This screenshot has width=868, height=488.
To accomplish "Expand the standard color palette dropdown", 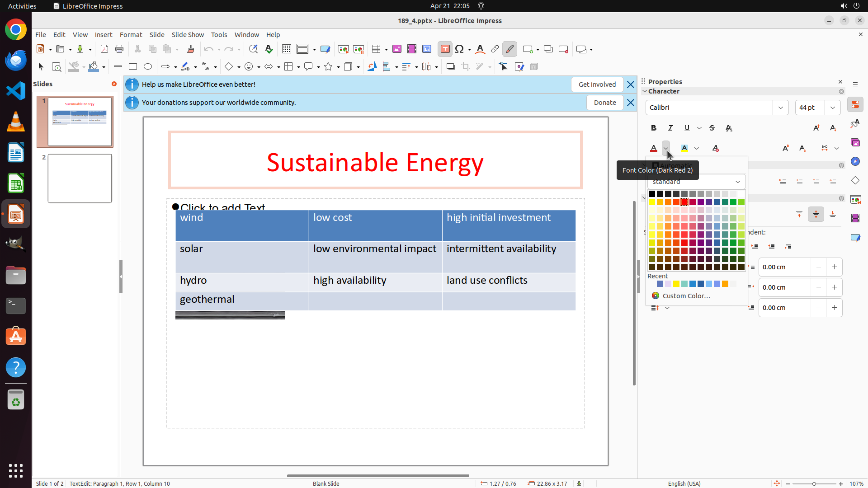I will tap(737, 182).
